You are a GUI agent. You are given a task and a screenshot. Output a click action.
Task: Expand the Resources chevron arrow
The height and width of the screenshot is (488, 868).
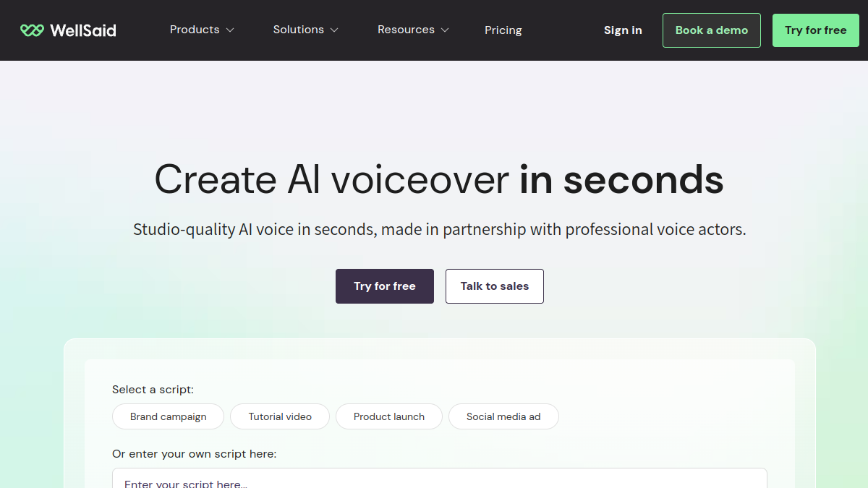click(445, 30)
